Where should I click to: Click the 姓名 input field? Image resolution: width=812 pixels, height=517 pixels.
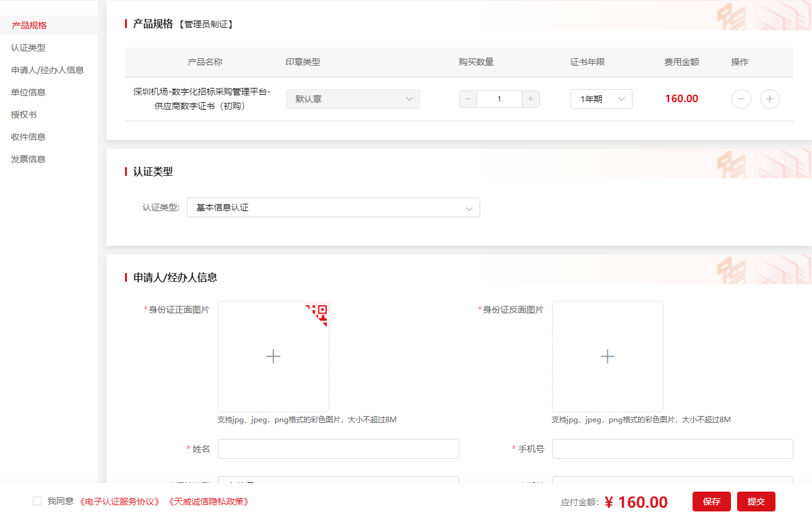point(338,449)
